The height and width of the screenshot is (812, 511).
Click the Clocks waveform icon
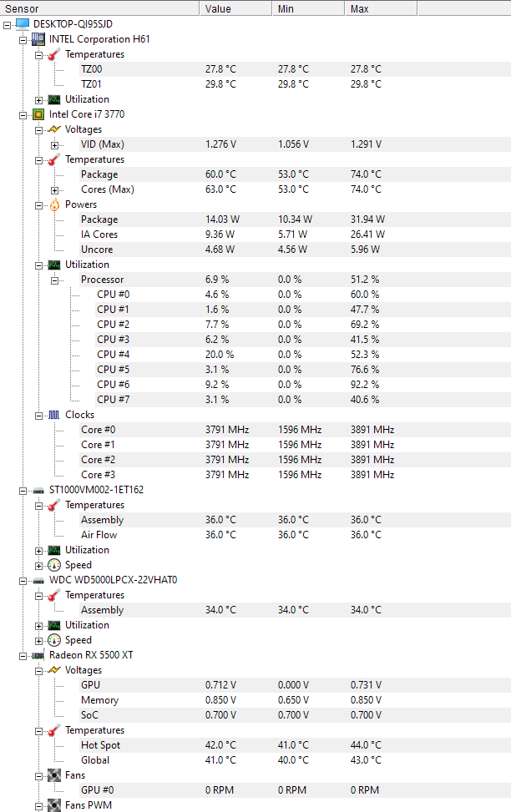point(54,415)
